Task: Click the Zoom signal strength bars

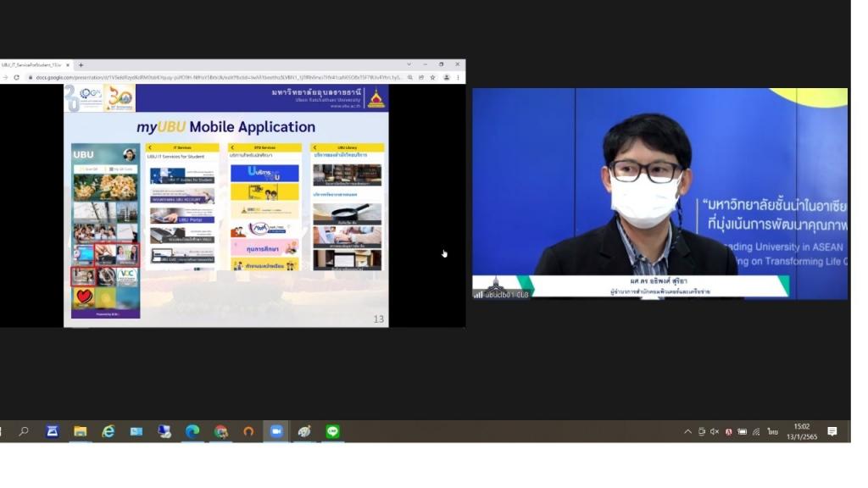Action: point(478,294)
